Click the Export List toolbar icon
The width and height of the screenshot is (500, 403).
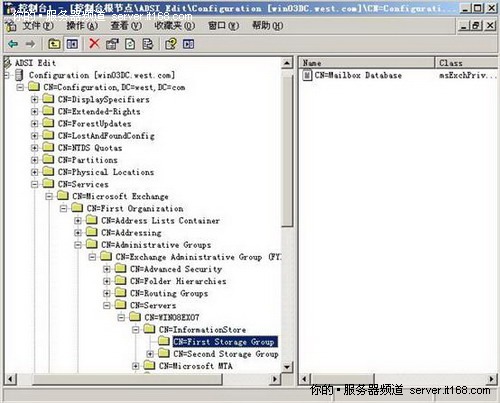click(148, 44)
